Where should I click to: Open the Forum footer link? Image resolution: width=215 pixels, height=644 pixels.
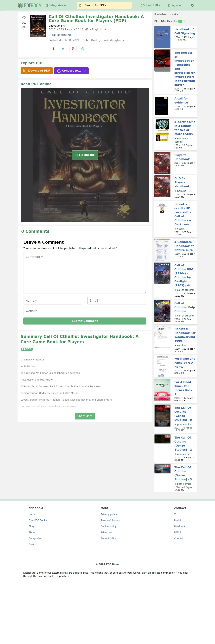(x=32, y=545)
